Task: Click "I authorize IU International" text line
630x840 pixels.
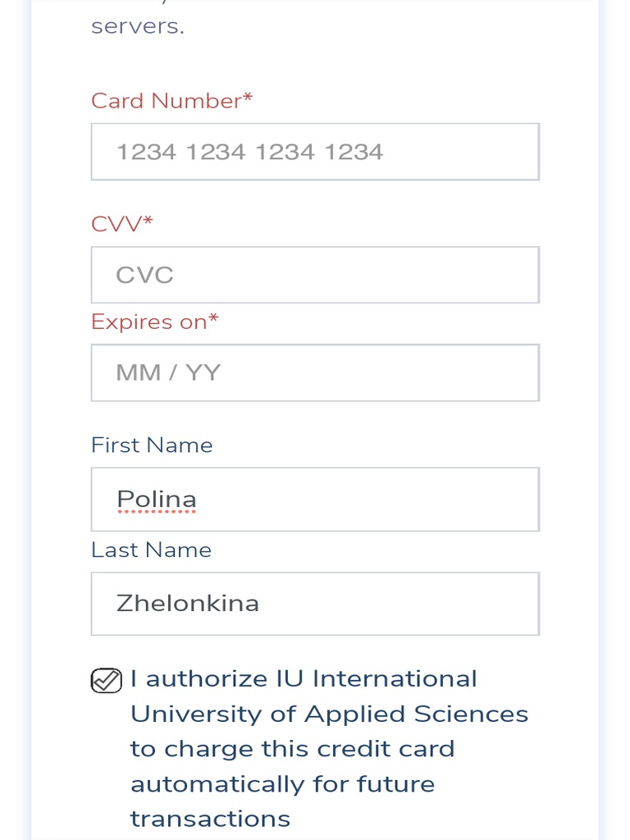Action: (x=304, y=679)
